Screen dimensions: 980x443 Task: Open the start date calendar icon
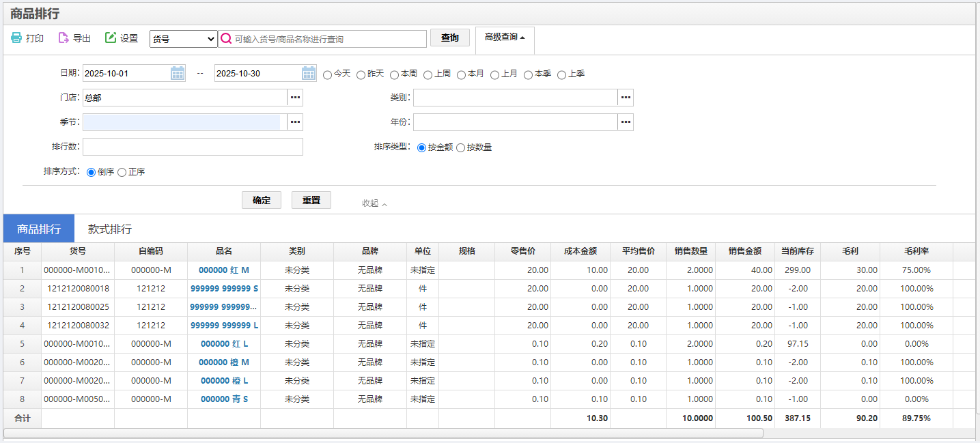tap(178, 73)
